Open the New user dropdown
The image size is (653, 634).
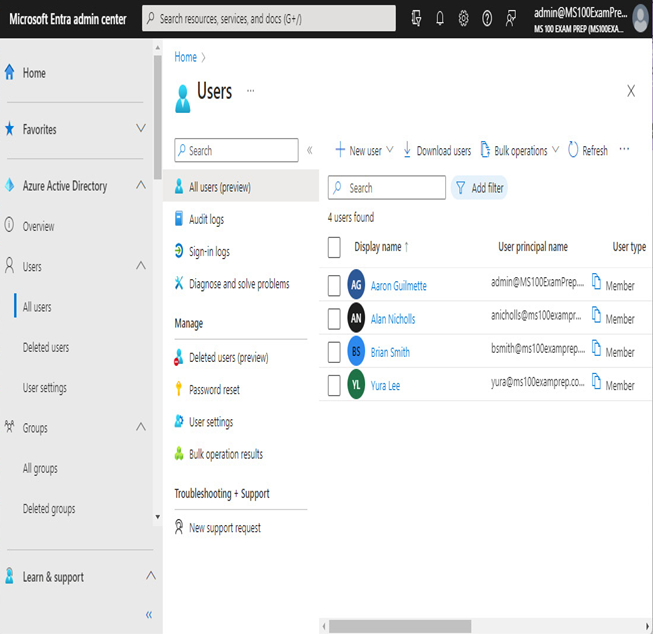(x=364, y=150)
